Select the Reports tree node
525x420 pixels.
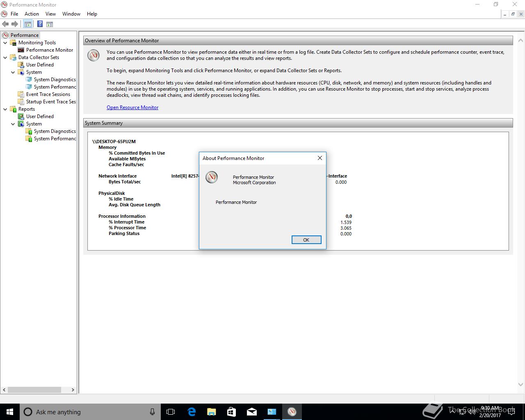26,109
